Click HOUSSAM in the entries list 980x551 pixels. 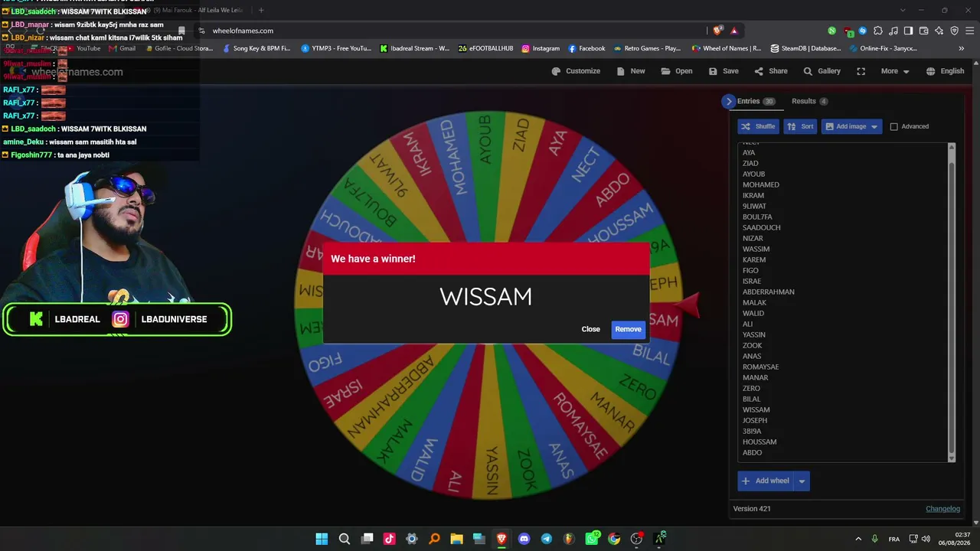pyautogui.click(x=759, y=442)
